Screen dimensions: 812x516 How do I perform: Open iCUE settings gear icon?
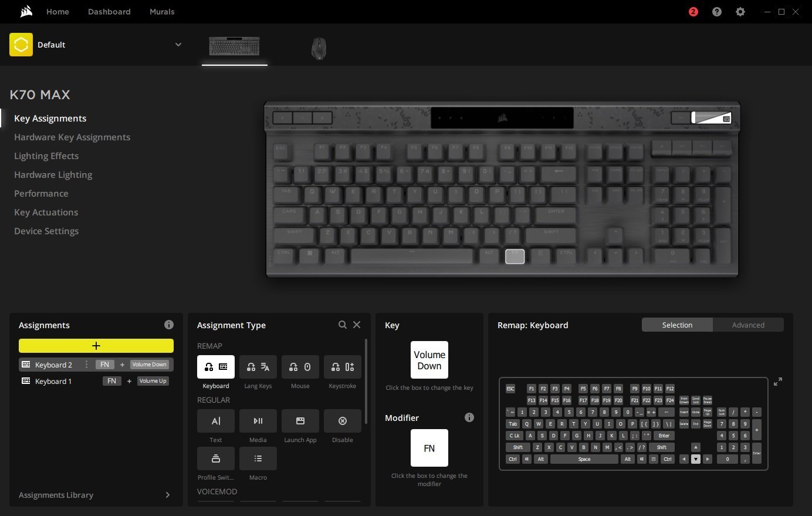740,12
